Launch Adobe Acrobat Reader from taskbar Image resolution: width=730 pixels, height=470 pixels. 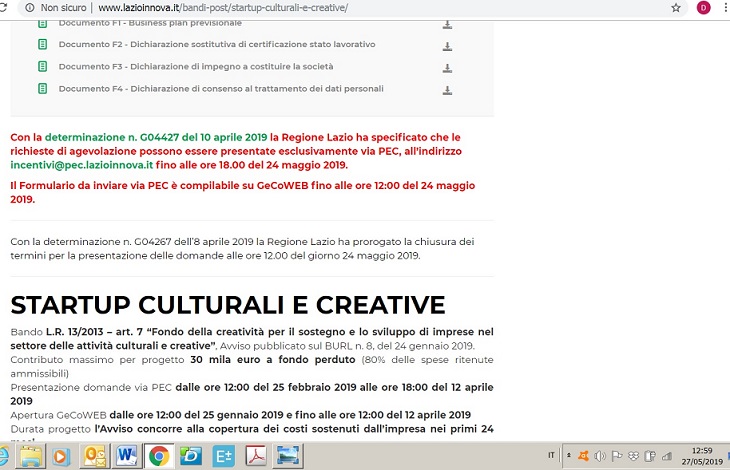tap(255, 456)
